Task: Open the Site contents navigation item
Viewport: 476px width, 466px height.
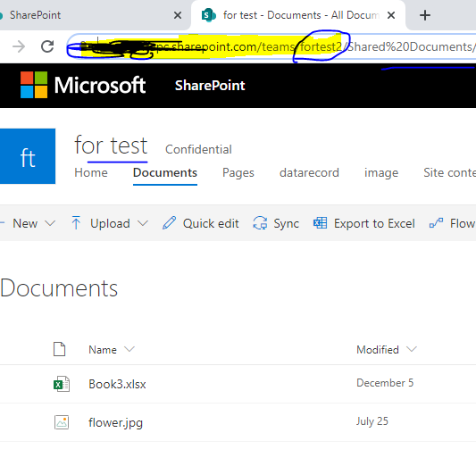Action: click(x=449, y=172)
